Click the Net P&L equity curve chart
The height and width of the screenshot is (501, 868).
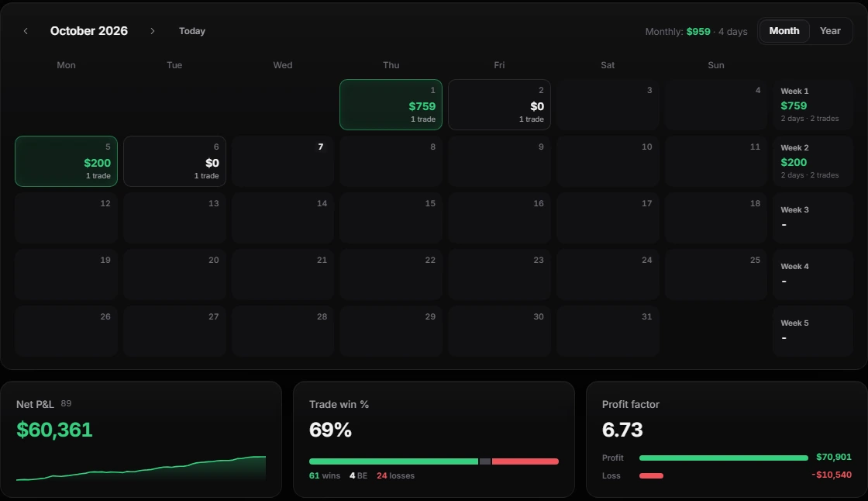pos(141,468)
